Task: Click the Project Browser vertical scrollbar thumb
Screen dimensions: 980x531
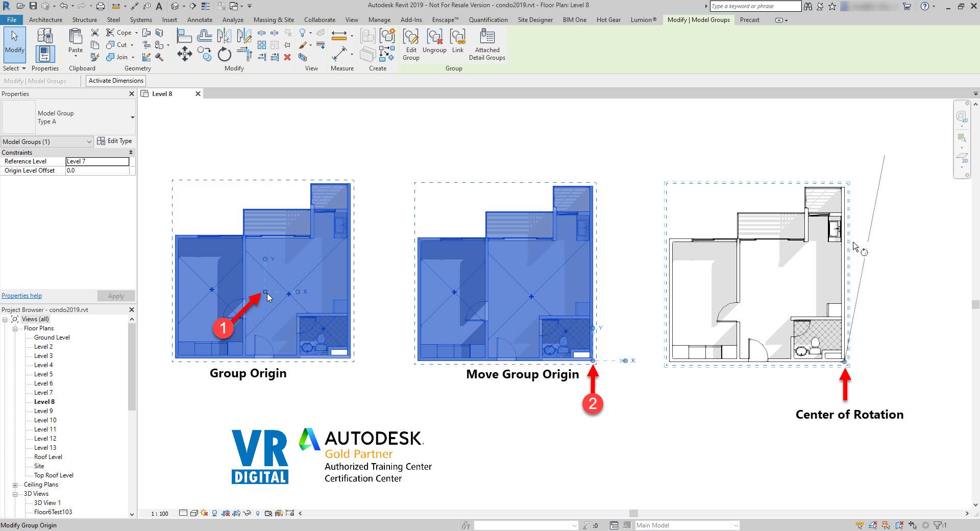Action: pos(132,367)
